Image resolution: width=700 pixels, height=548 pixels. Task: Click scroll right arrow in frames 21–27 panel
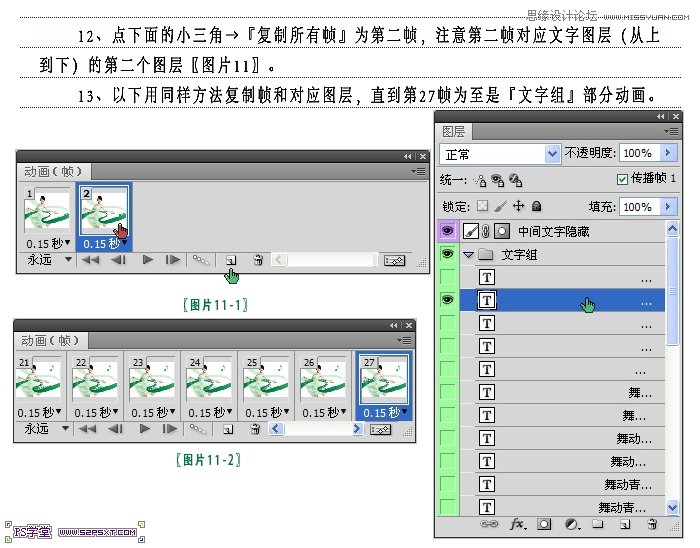357,429
